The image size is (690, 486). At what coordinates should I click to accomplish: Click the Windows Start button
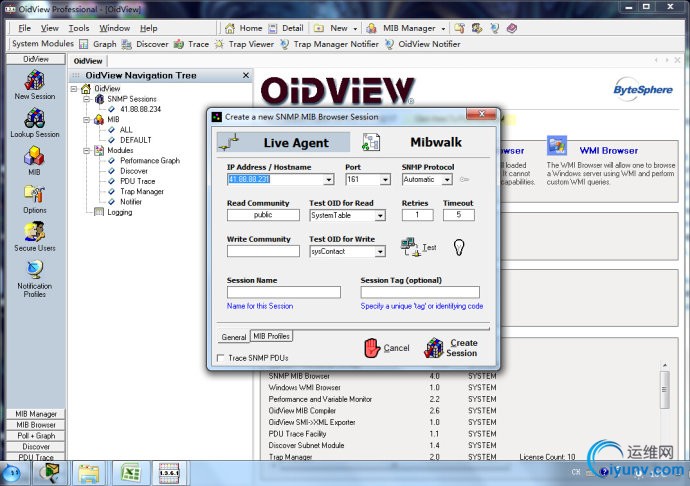point(14,473)
